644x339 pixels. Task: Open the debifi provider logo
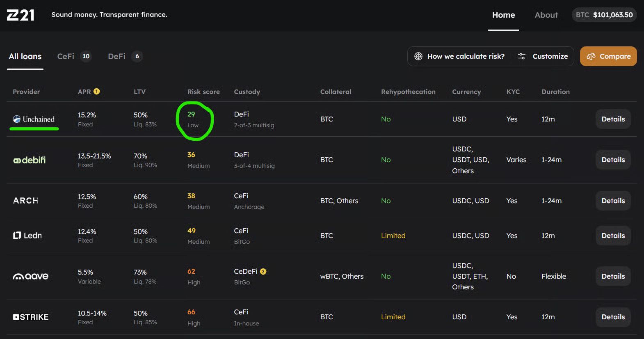[29, 160]
